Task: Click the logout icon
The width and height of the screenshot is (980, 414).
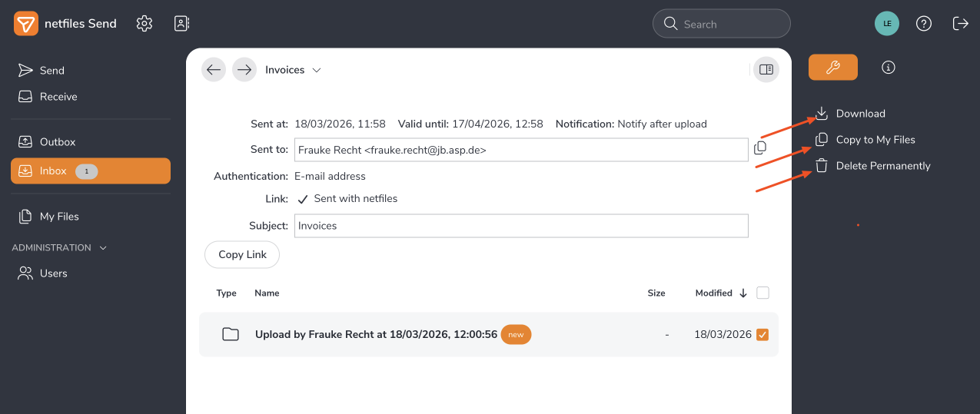Action: [960, 24]
